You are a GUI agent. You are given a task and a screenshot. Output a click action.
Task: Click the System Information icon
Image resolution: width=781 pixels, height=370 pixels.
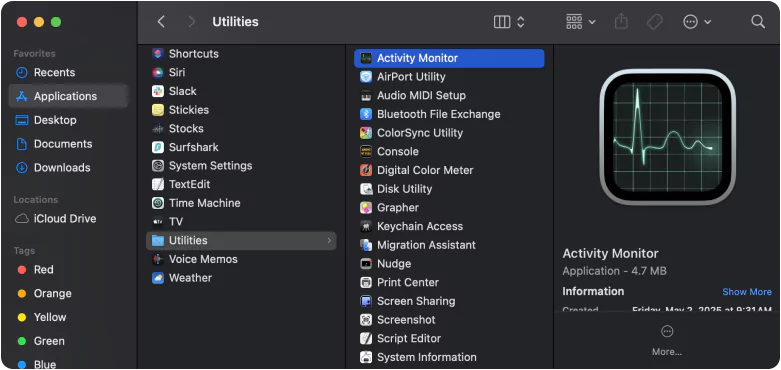click(x=366, y=357)
